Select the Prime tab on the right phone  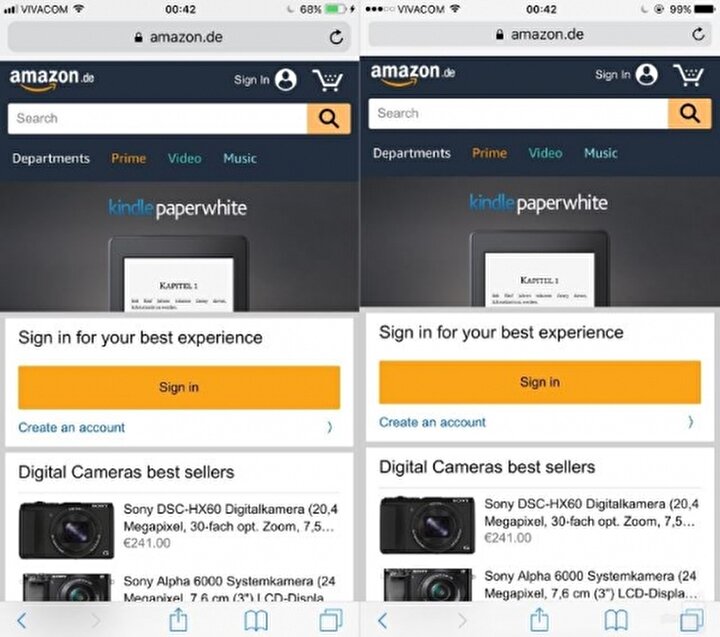(x=489, y=153)
